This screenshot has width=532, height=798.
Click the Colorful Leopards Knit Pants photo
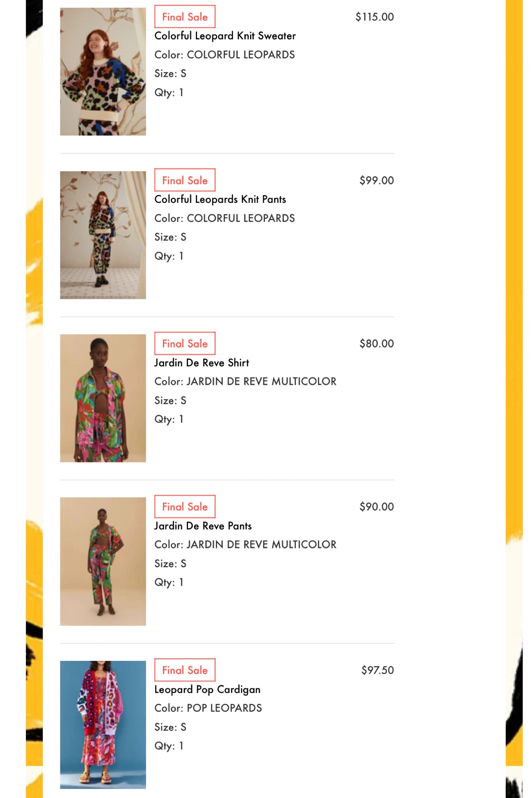click(103, 235)
